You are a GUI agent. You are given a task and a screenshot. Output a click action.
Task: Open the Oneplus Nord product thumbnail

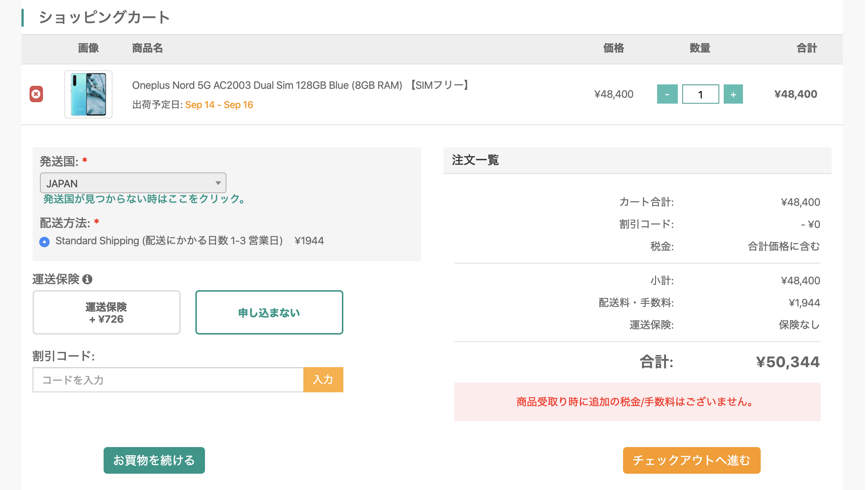88,94
